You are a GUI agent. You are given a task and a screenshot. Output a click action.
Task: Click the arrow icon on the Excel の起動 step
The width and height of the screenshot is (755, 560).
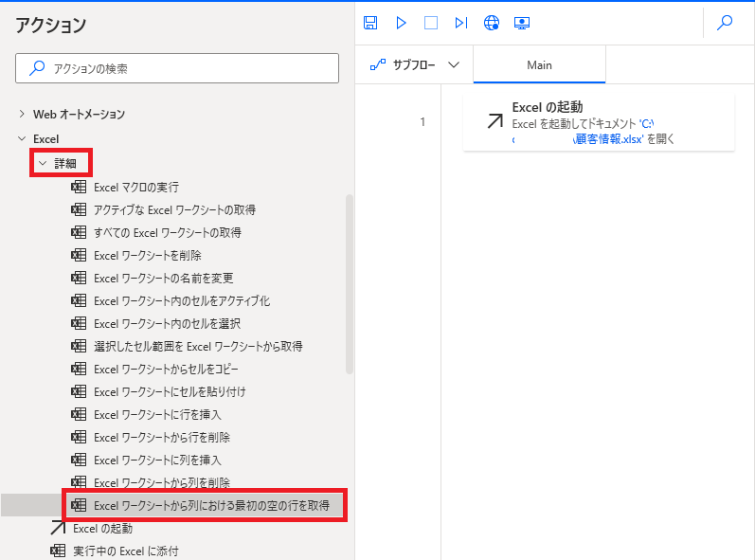[495, 121]
